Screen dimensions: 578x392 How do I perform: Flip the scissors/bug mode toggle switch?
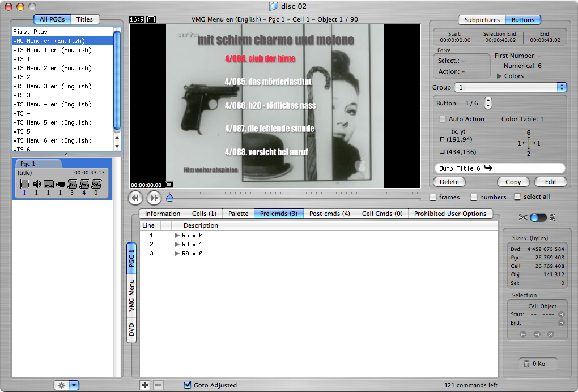pyautogui.click(x=538, y=218)
